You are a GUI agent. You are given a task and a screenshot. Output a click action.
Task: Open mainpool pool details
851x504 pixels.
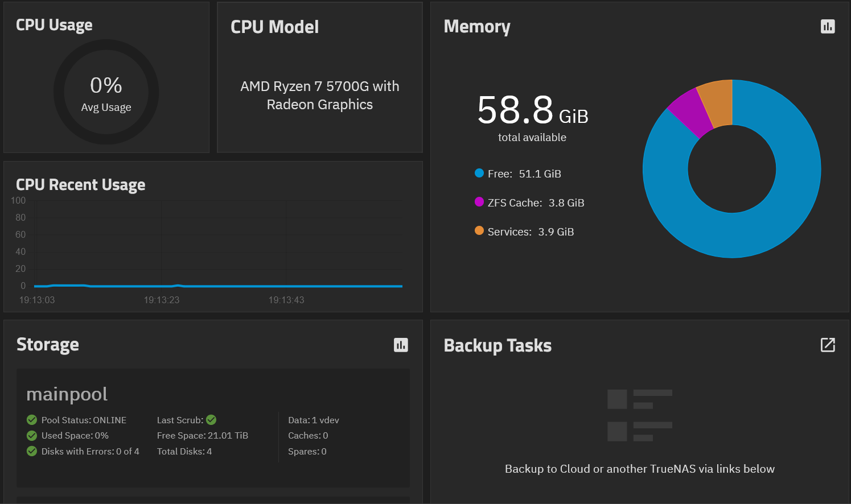click(67, 394)
